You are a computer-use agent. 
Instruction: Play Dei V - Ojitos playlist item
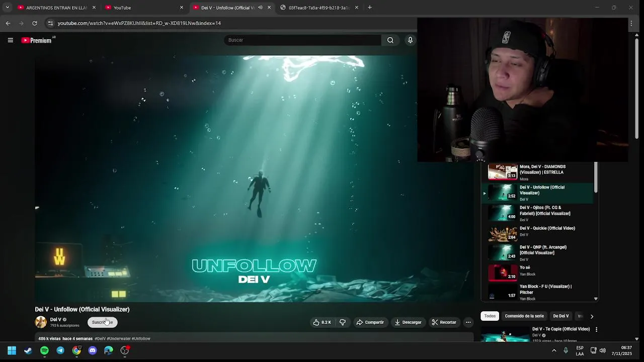[537, 213]
